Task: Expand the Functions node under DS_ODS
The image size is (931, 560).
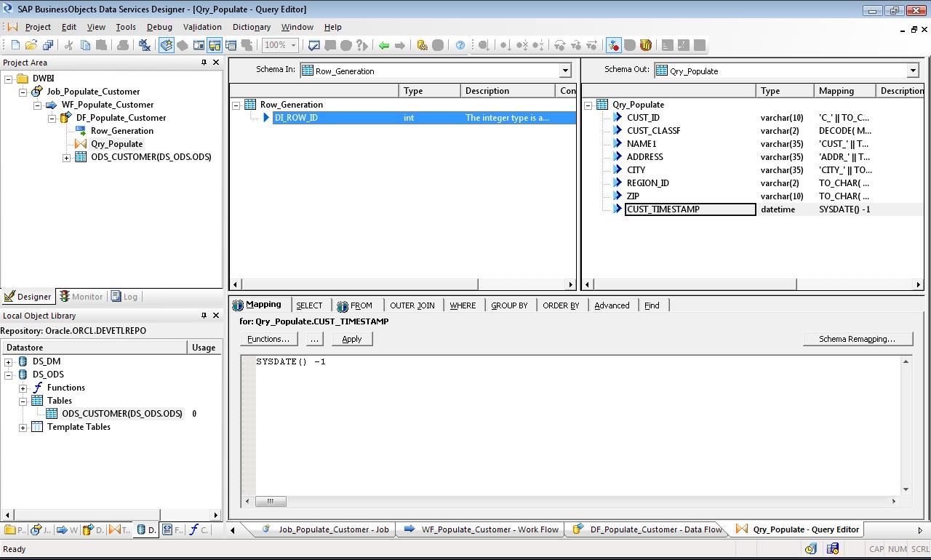Action: pyautogui.click(x=23, y=388)
